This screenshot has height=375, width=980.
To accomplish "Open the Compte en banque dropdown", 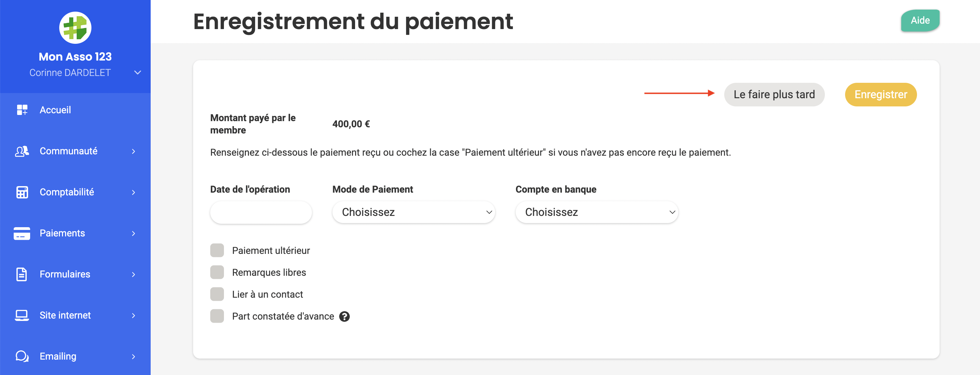I will coord(596,212).
